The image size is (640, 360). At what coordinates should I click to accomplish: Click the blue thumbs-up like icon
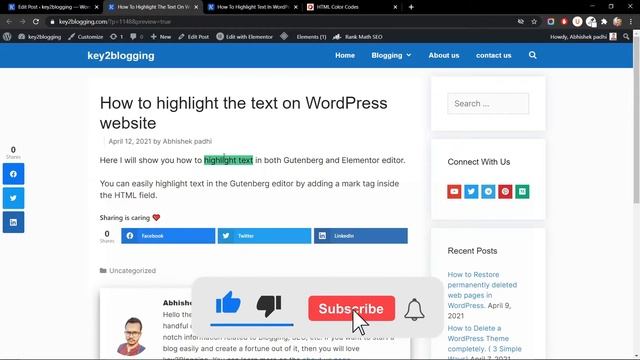click(228, 303)
